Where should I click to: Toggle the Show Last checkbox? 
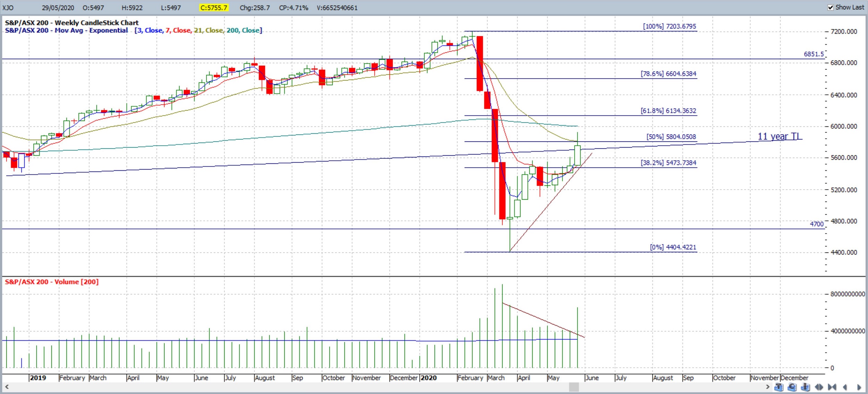[x=831, y=7]
